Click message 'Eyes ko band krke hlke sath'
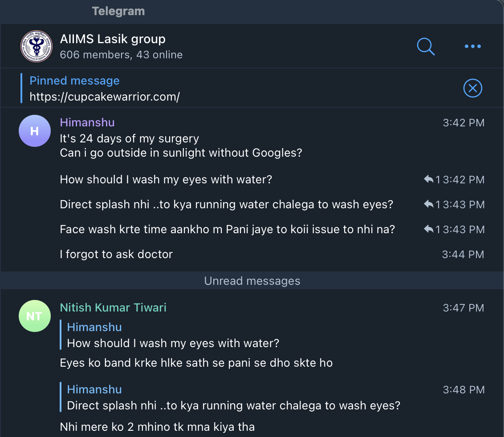Image resolution: width=504 pixels, height=437 pixels. (x=196, y=363)
